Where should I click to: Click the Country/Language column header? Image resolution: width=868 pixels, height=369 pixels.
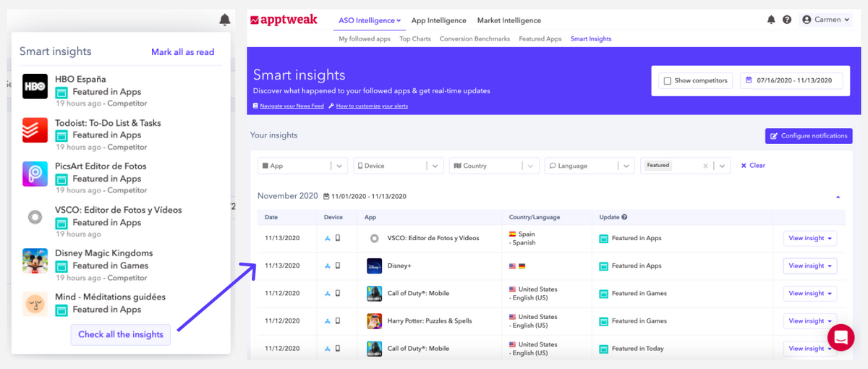535,217
